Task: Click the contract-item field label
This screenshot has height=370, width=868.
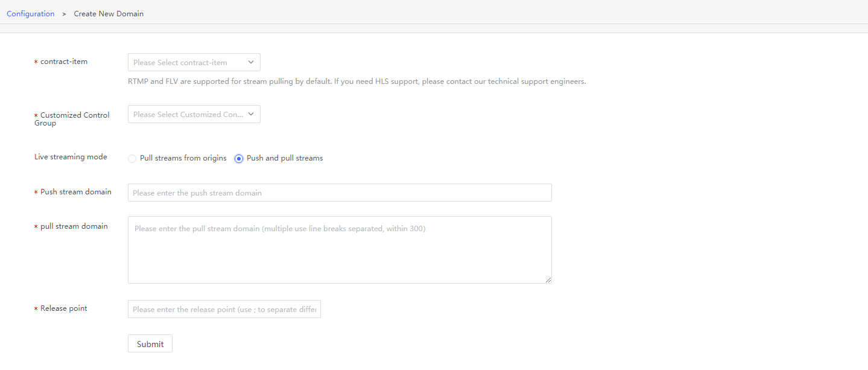Action: [64, 62]
